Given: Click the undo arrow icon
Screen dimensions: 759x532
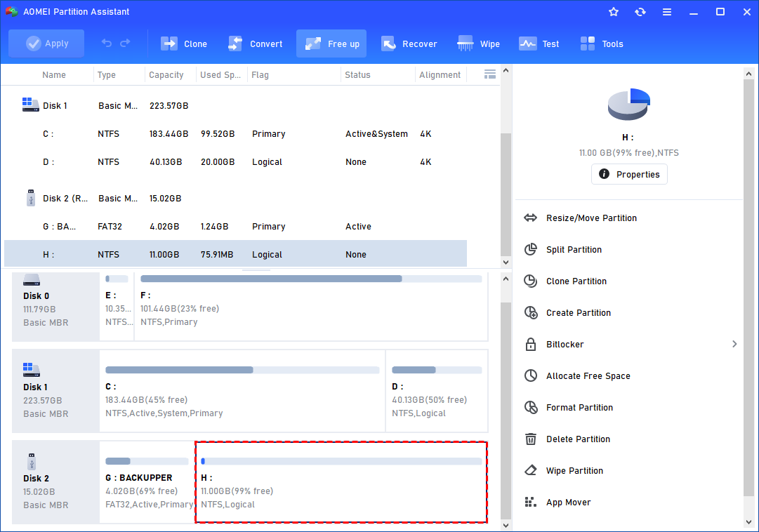Looking at the screenshot, I should coord(107,44).
